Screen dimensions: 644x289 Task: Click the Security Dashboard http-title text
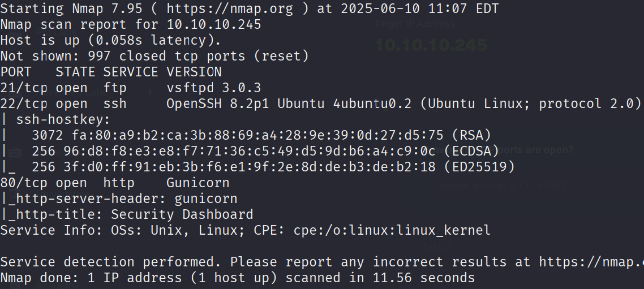tap(182, 214)
